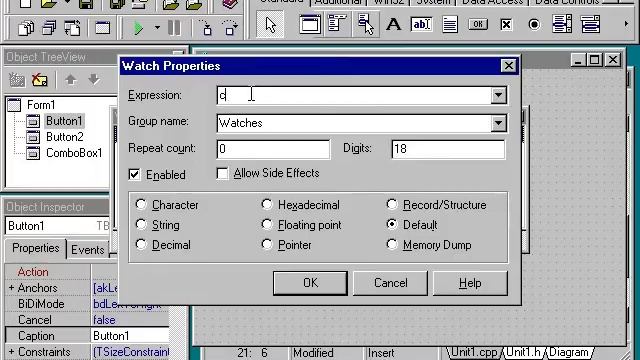
Task: Click the Toggle Form/Unit toolbar icon
Action: 73,28
